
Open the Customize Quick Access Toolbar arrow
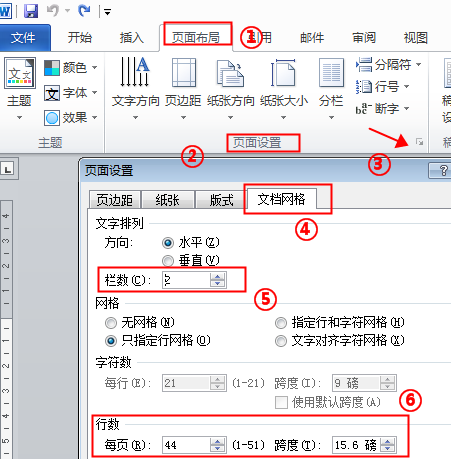click(107, 12)
